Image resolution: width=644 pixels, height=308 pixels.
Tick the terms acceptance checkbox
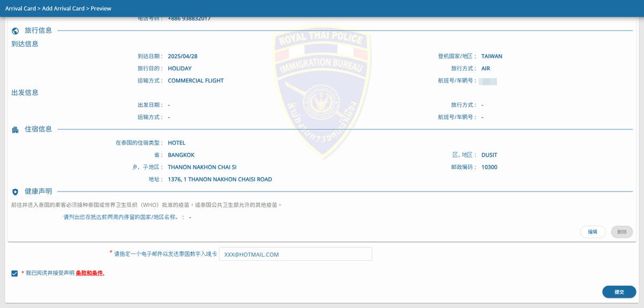tap(14, 274)
